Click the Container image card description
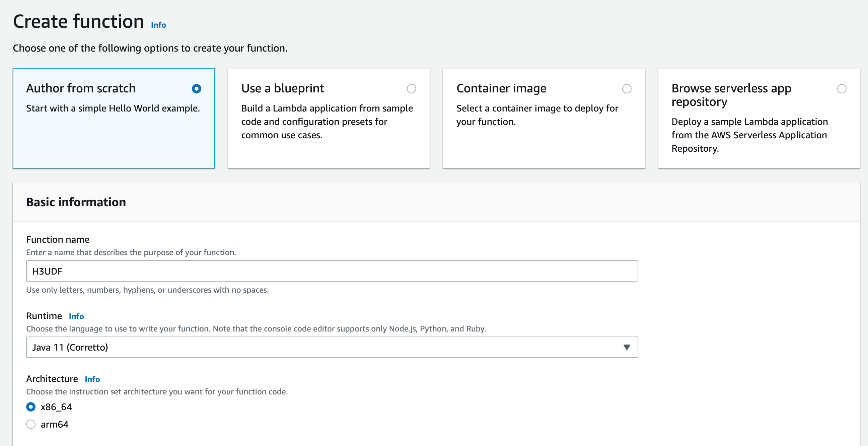Screen dimensions: 868x446 [x=537, y=115]
